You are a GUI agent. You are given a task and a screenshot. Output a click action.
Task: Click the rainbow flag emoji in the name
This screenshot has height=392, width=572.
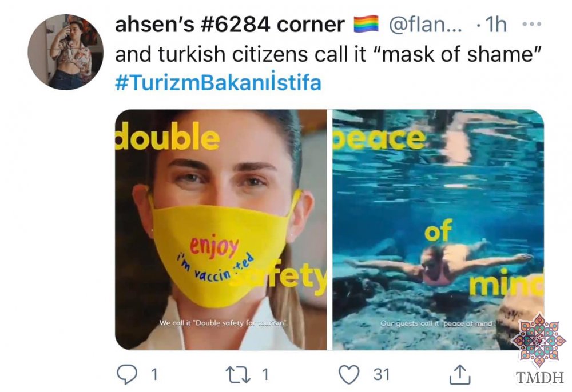point(366,24)
